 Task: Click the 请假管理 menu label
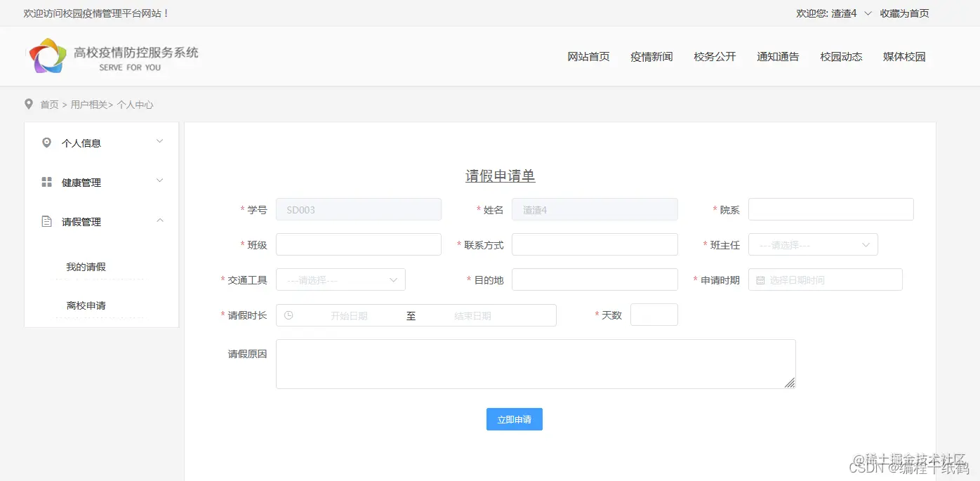point(81,222)
